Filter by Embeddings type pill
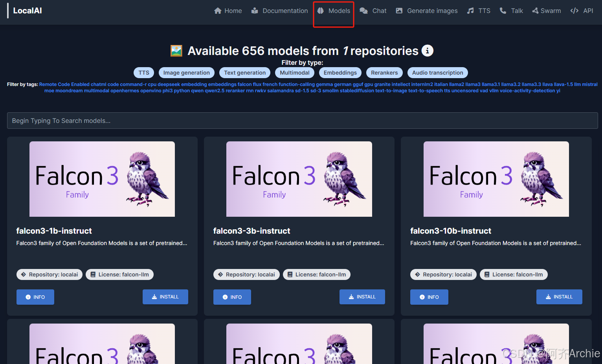602x364 pixels. coord(340,73)
